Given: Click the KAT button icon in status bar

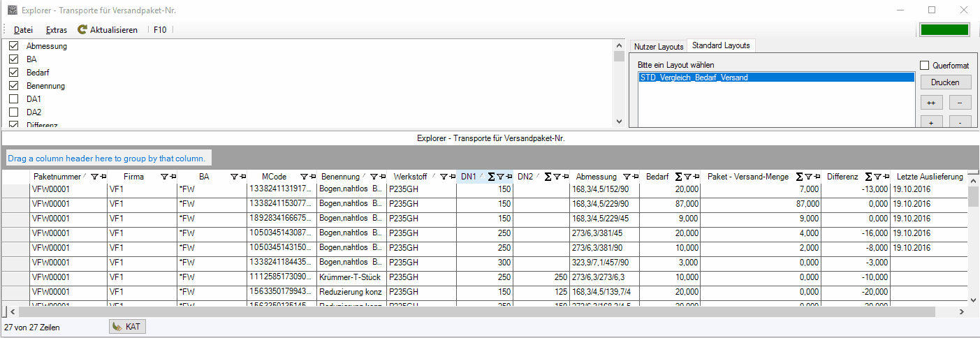Looking at the screenshot, I should [117, 327].
